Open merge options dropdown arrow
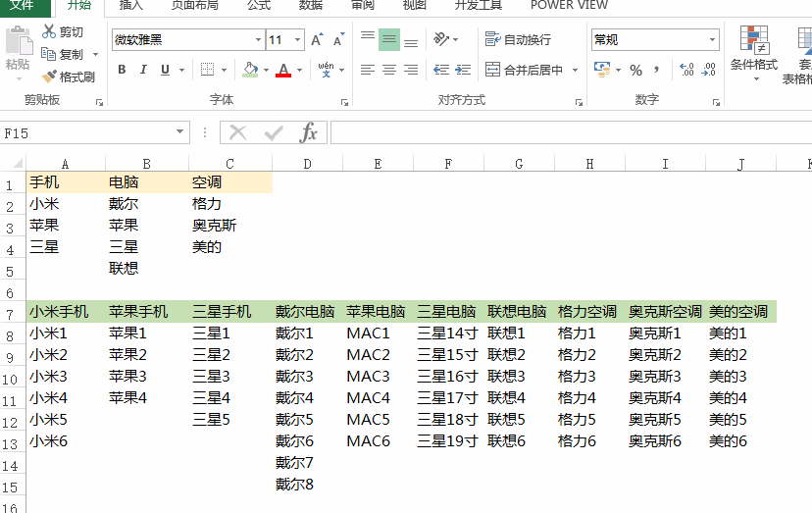Image resolution: width=812 pixels, height=513 pixels. [x=575, y=70]
